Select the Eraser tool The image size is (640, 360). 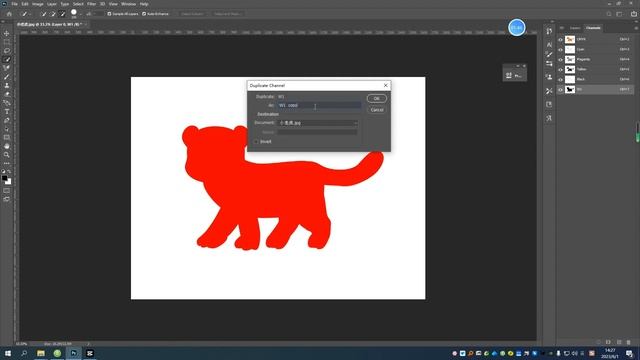[x=7, y=94]
